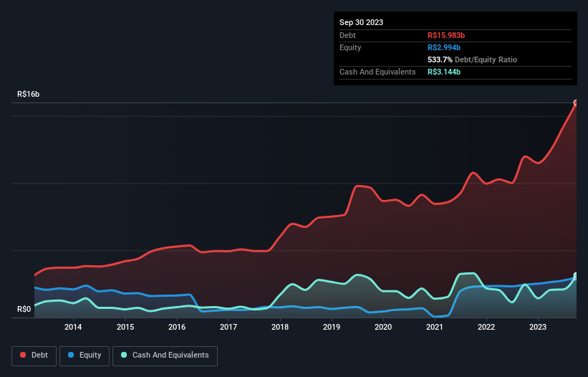Click the R$15.983b debt value in tooltip
Viewport: 588px width, 377px height.
click(x=446, y=35)
